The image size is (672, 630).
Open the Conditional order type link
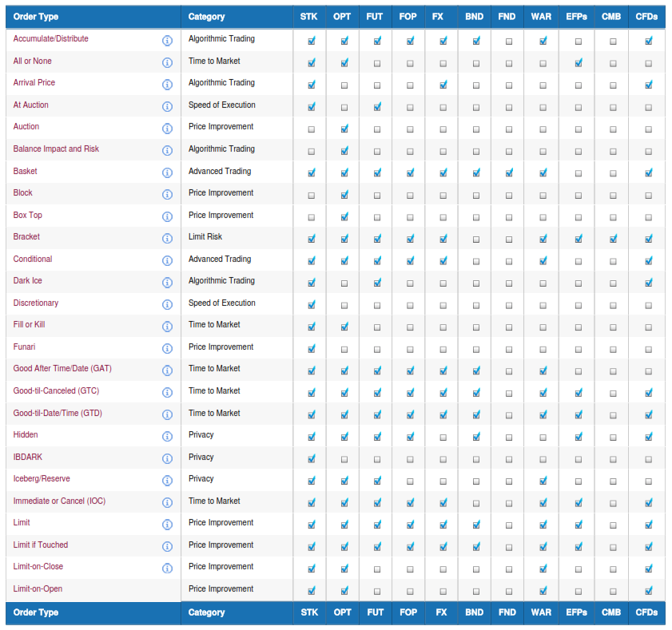coord(33,260)
